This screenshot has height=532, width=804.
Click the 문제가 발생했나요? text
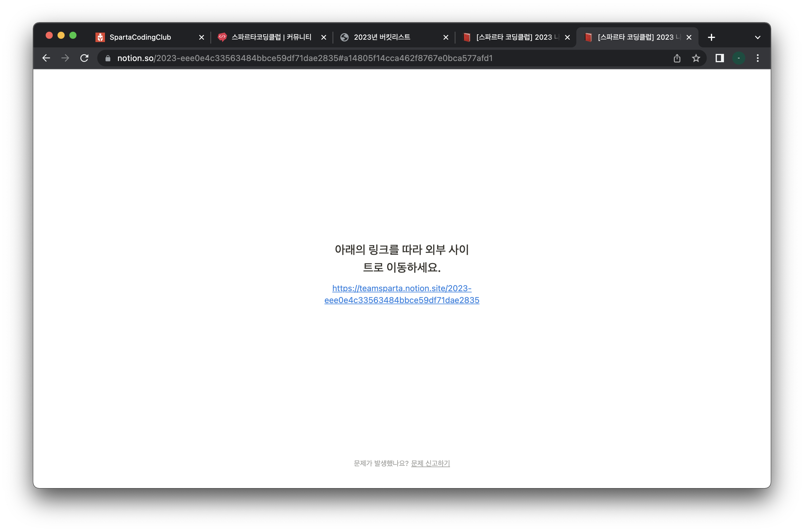tap(381, 463)
